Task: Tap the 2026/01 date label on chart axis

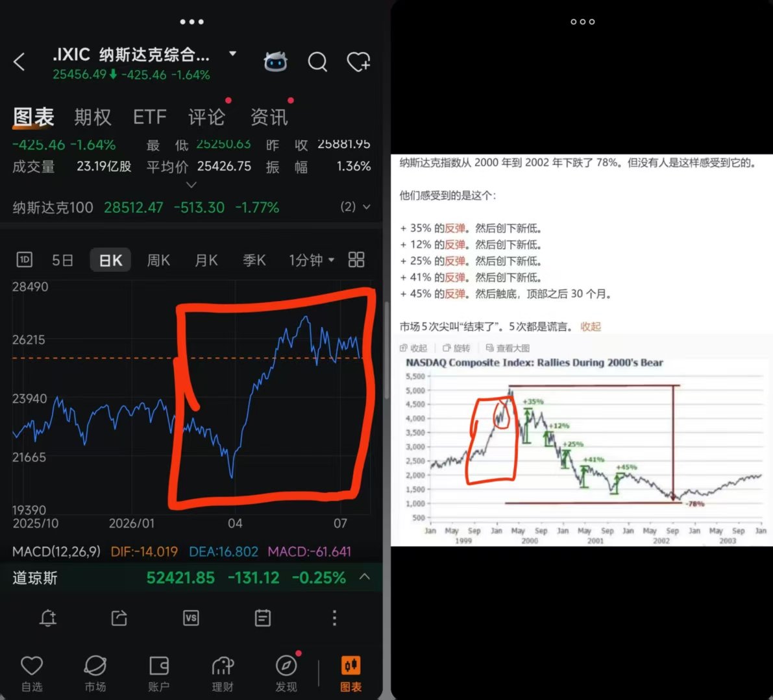Action: coord(132,523)
